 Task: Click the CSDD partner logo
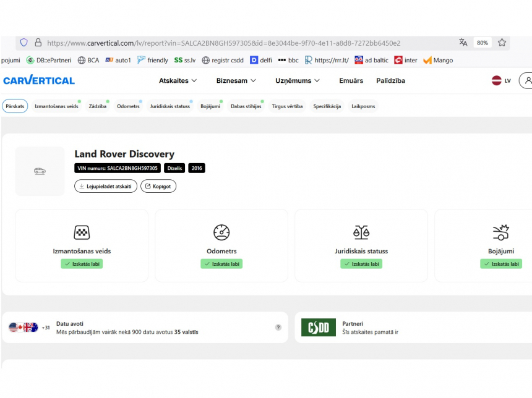point(319,327)
